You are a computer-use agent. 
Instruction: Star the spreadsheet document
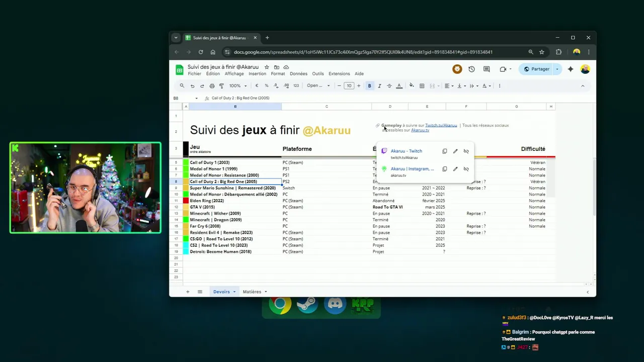pos(267,67)
